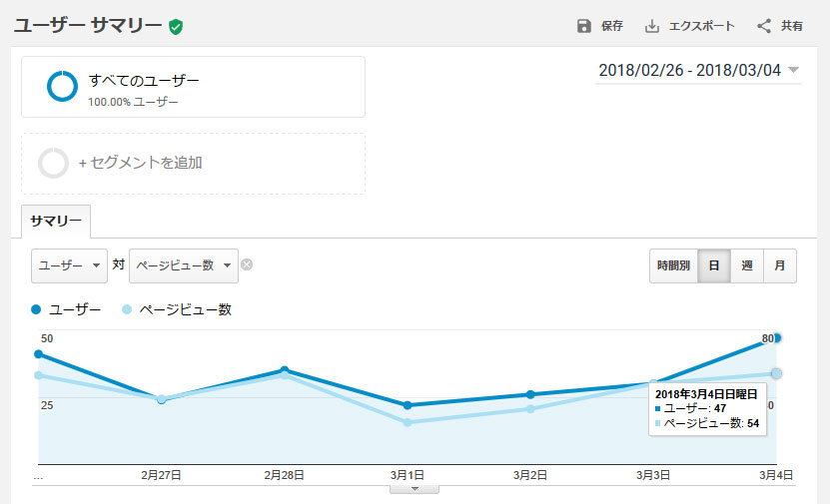Click the save (保存) floppy disk icon
Screen dimensions: 830x504
(x=584, y=26)
